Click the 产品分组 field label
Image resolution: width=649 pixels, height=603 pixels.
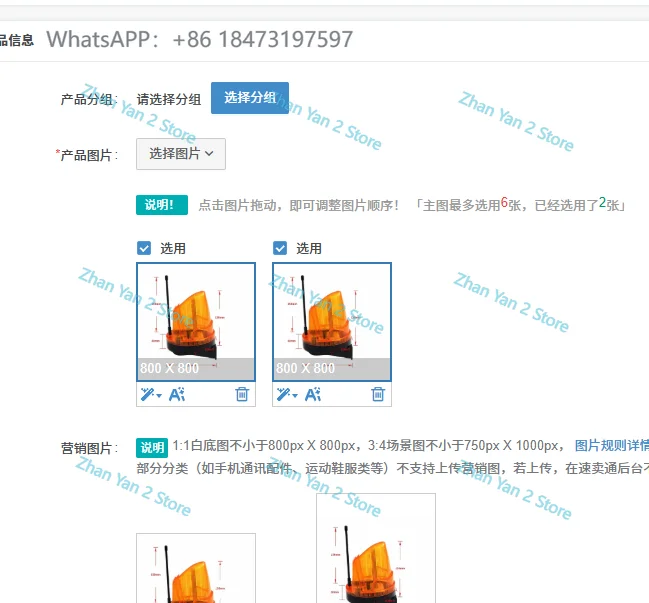[x=89, y=99]
